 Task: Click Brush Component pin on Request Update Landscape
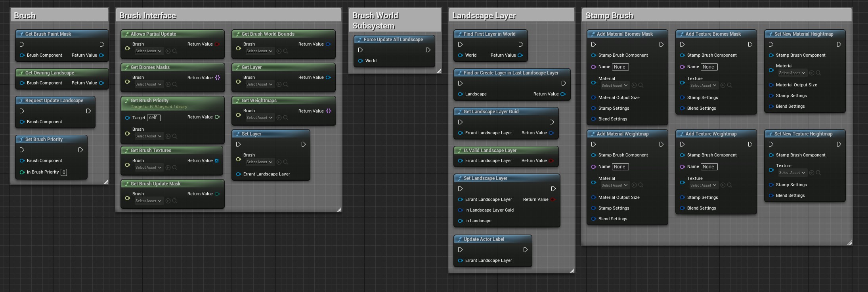(22, 122)
